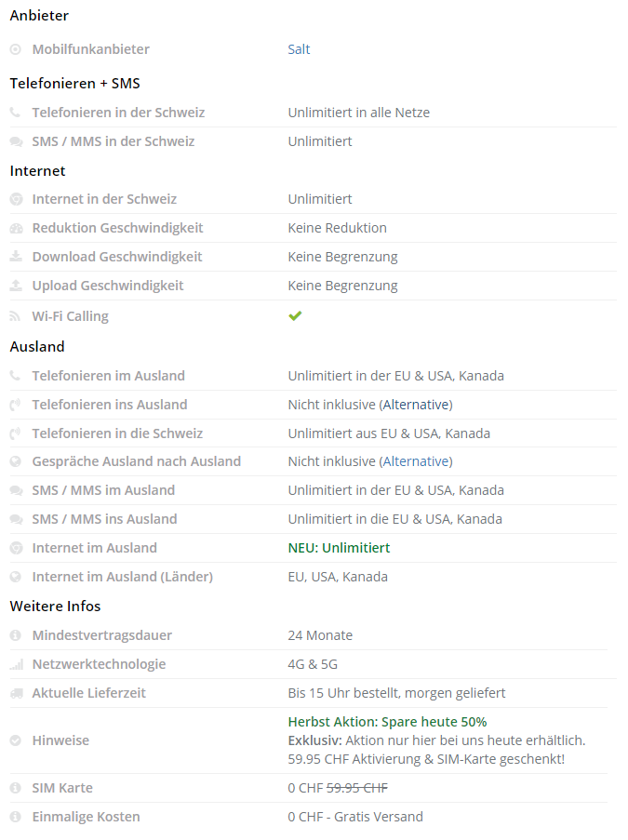Click the Wi-Fi Calling signal icon
Image resolution: width=628 pixels, height=840 pixels.
pos(16,316)
